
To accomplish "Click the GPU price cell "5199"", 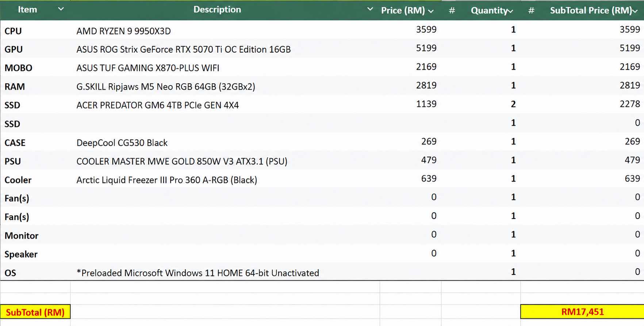I will coord(426,48).
